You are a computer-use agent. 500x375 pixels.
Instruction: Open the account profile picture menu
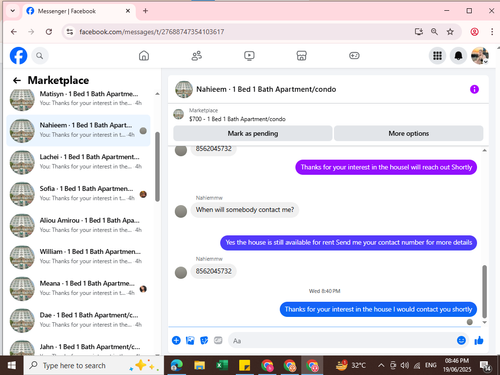(x=480, y=56)
